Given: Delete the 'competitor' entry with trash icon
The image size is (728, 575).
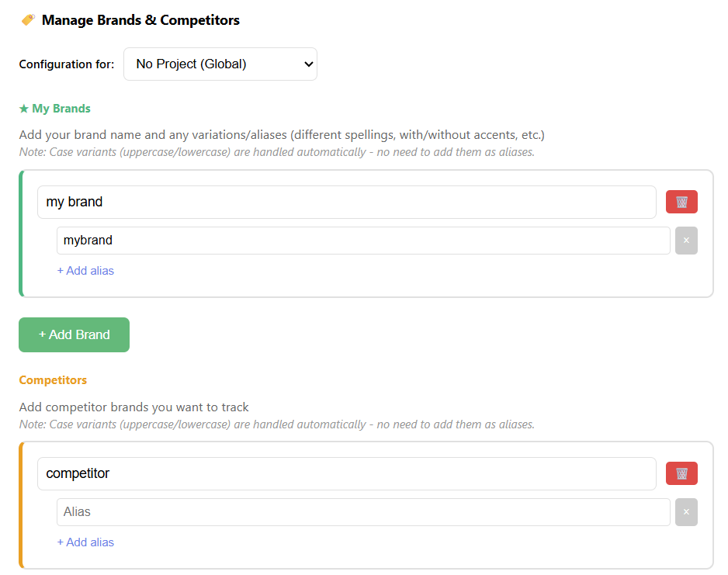Looking at the screenshot, I should pyautogui.click(x=681, y=473).
